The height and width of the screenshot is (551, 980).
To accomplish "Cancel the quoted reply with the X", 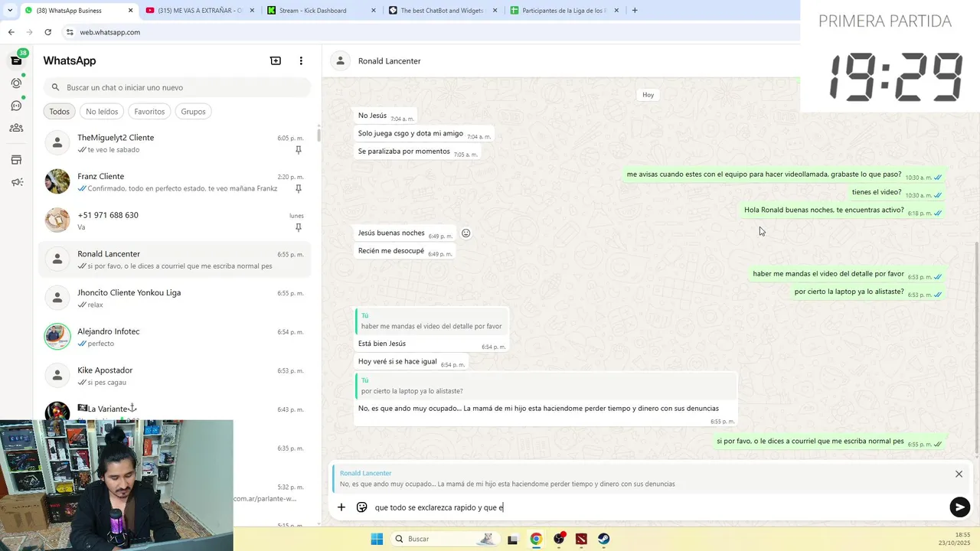I will [959, 474].
